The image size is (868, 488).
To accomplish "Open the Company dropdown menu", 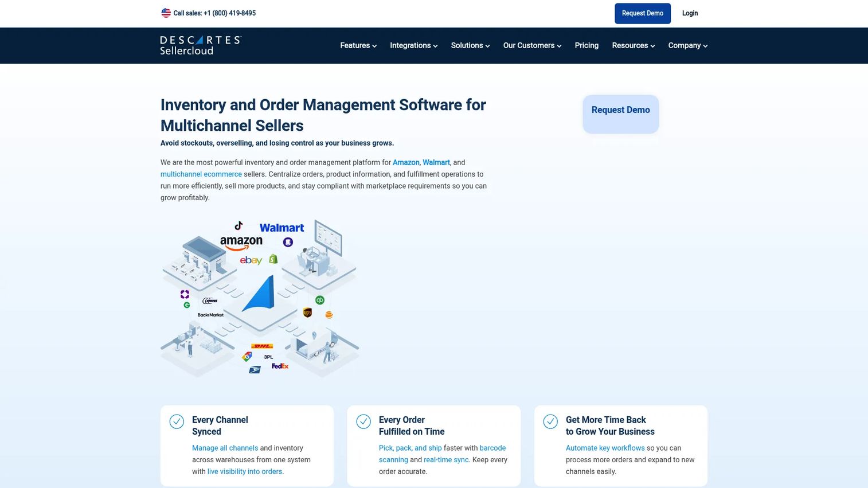I will (x=687, y=45).
